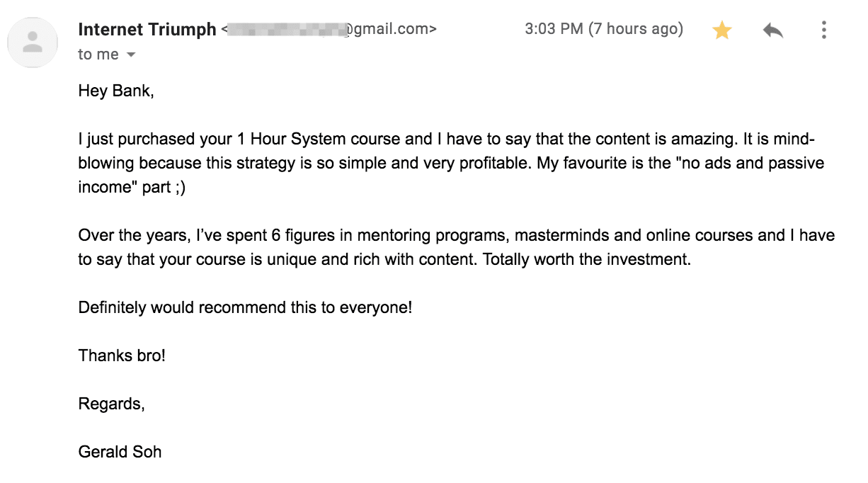Viewport: 868px width, 483px height.
Task: Click the signature name Gerald Soh
Action: pos(120,452)
